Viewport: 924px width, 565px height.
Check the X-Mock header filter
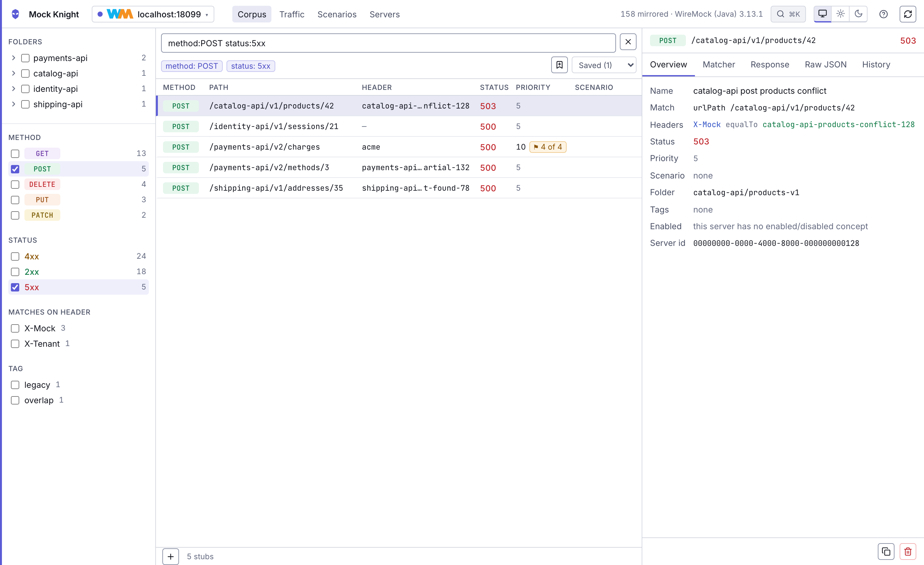point(15,328)
